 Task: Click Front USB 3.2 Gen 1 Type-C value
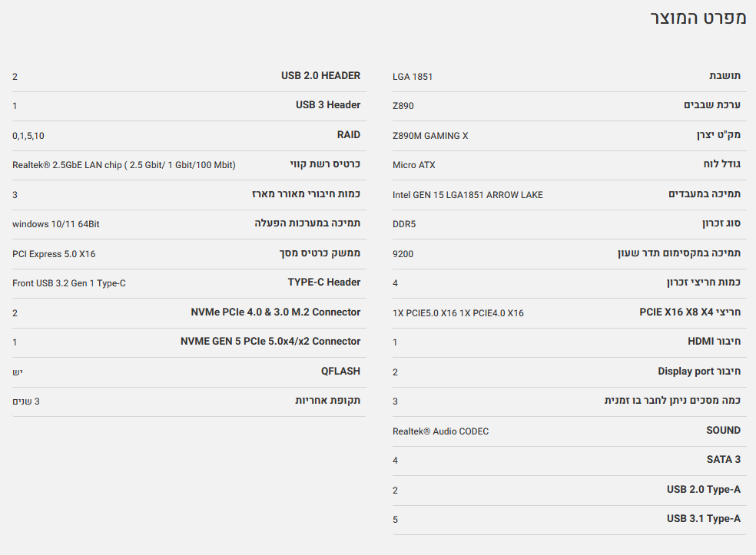69,283
